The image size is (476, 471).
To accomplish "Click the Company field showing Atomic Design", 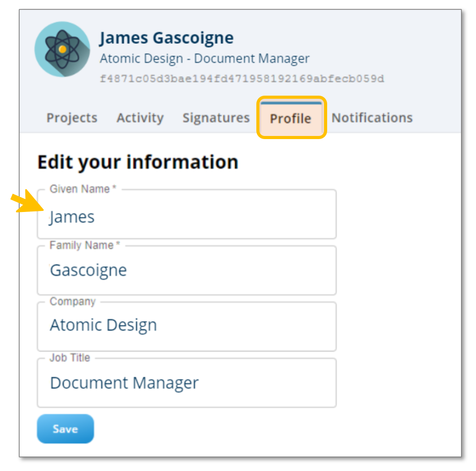I will coord(187,325).
